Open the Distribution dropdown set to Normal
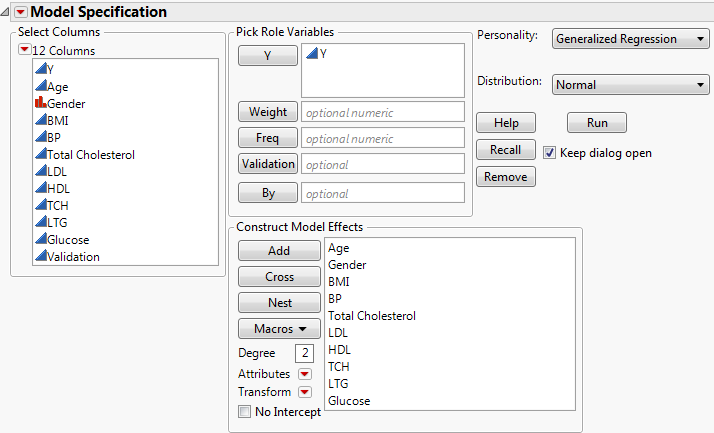The width and height of the screenshot is (714, 433). tap(630, 85)
